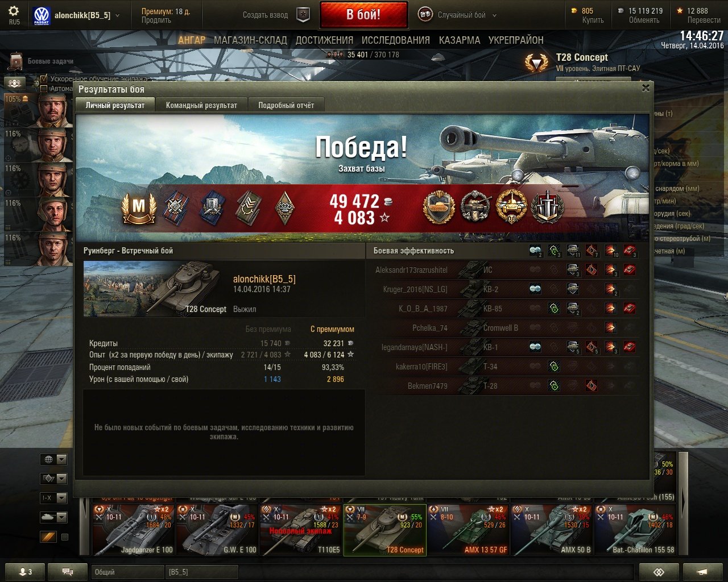This screenshot has height=582, width=728.
Task: Open settings gear in top-left corner
Action: (14, 11)
